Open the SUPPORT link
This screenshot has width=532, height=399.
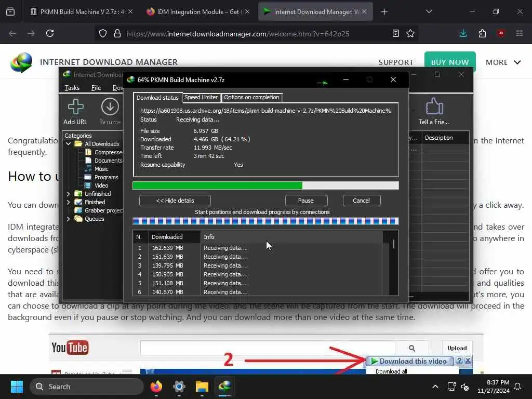click(396, 62)
